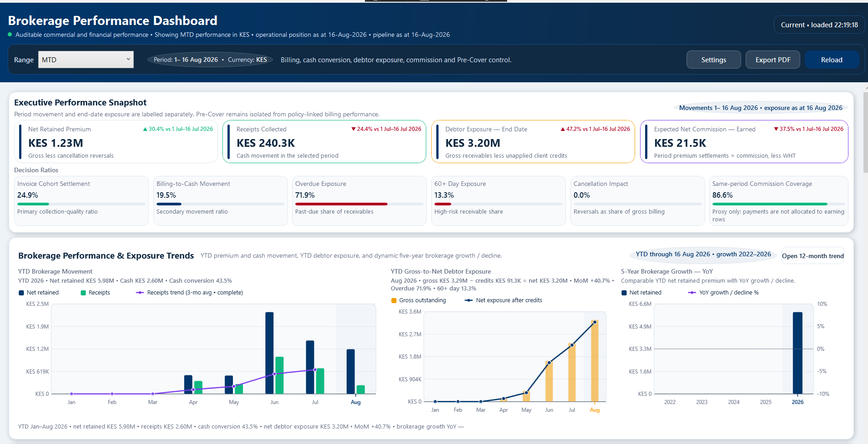Click the Aug gross outstanding bar
The width and height of the screenshot is (868, 444).
[x=595, y=361]
